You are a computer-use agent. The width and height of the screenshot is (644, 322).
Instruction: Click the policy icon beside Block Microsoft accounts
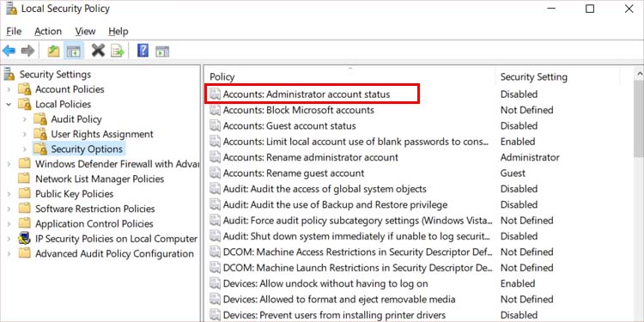coord(215,110)
